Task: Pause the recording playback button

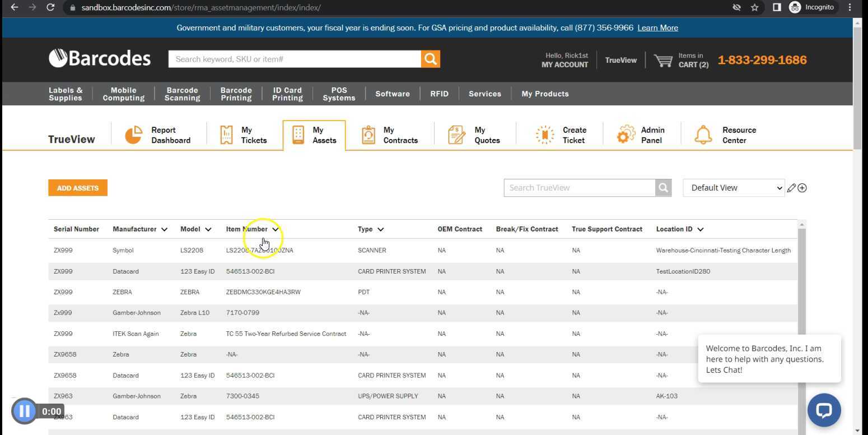Action: tap(24, 411)
